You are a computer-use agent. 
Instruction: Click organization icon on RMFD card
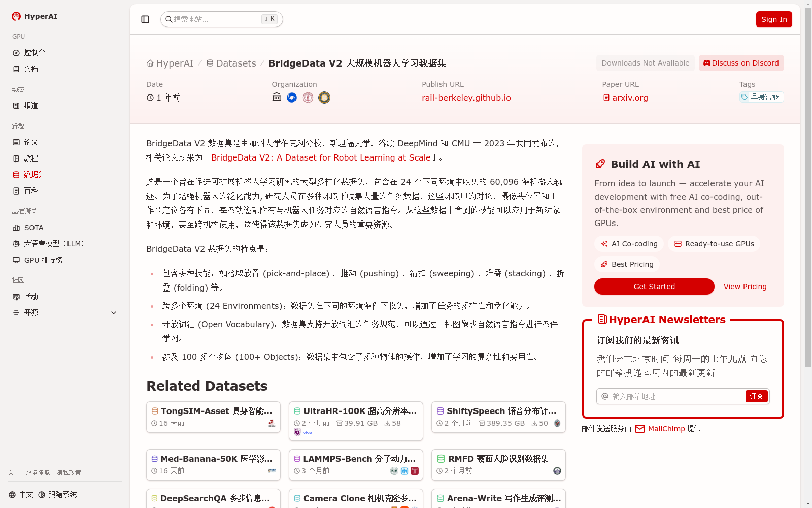pos(557,471)
